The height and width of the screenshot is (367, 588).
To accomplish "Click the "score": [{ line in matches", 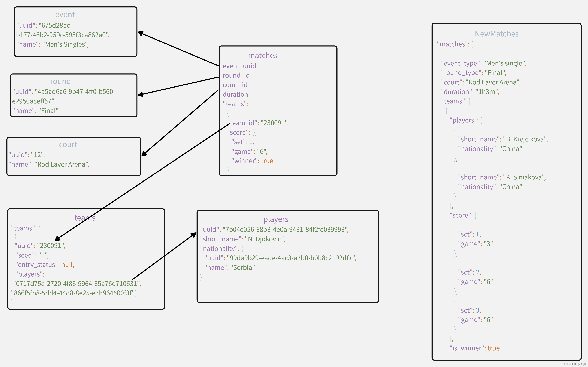I will click(x=242, y=132).
